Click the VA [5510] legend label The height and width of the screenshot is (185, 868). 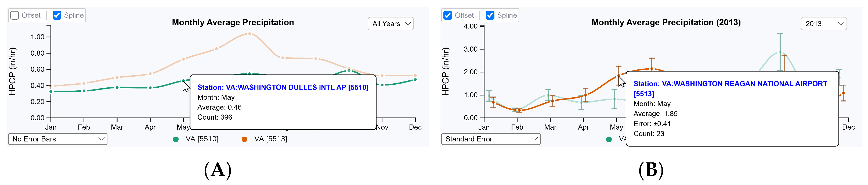202,139
